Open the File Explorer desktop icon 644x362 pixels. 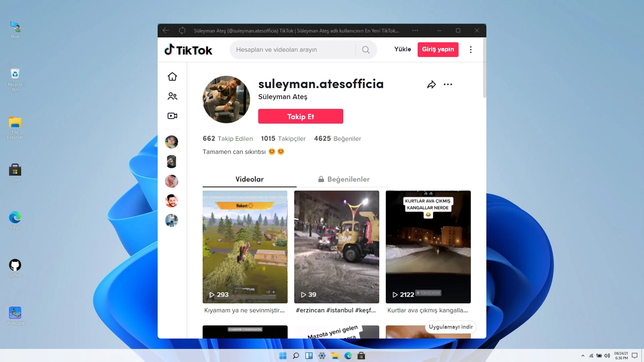pyautogui.click(x=15, y=128)
